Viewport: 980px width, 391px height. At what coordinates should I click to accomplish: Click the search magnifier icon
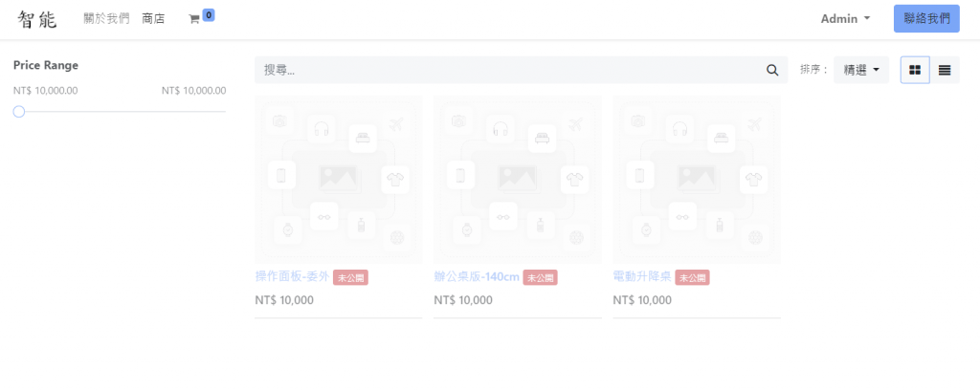(x=772, y=70)
